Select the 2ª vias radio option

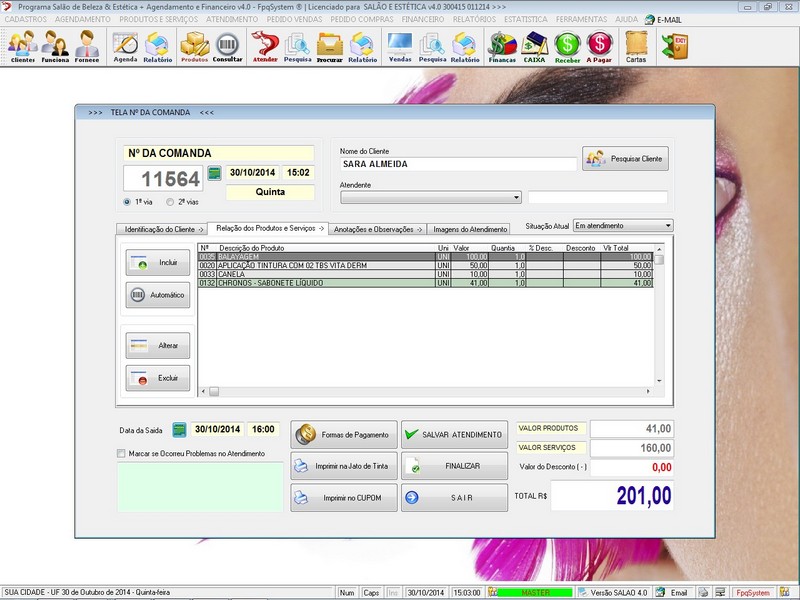171,201
